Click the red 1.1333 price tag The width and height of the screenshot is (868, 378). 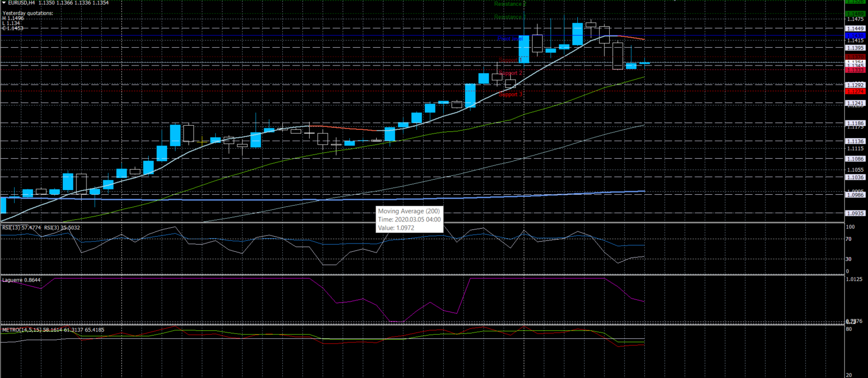coord(855,70)
